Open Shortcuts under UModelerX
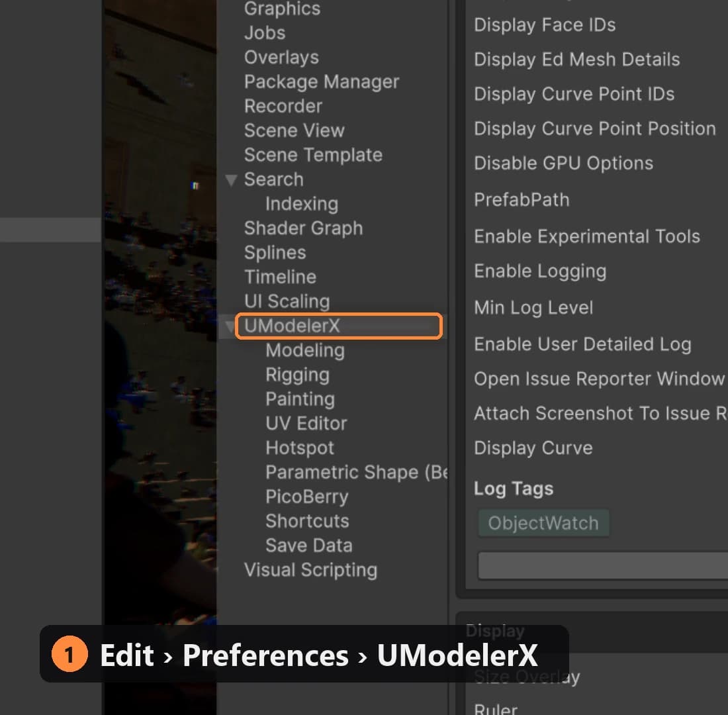This screenshot has height=715, width=728. click(307, 521)
